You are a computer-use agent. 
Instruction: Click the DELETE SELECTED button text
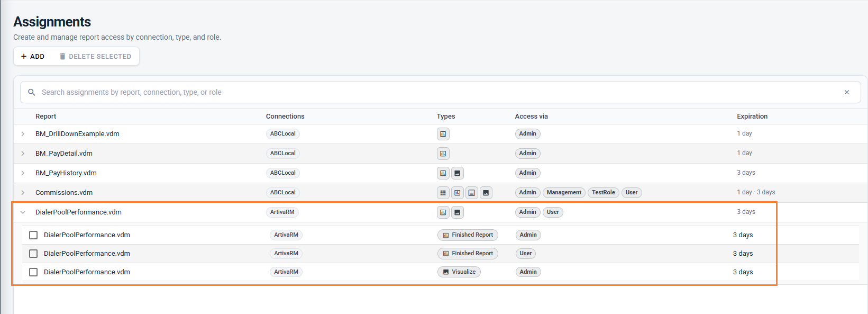click(100, 57)
